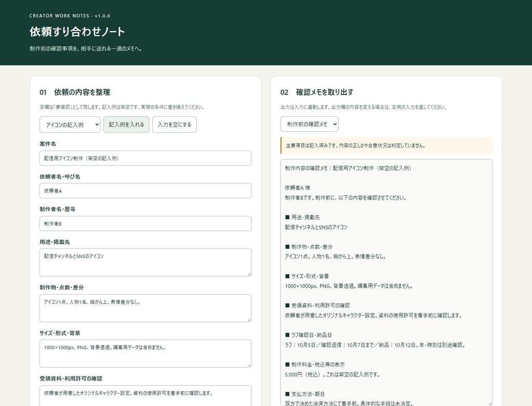The image size is (532, 406).
Task: Focus the 案件名 input field
Action: click(145, 158)
